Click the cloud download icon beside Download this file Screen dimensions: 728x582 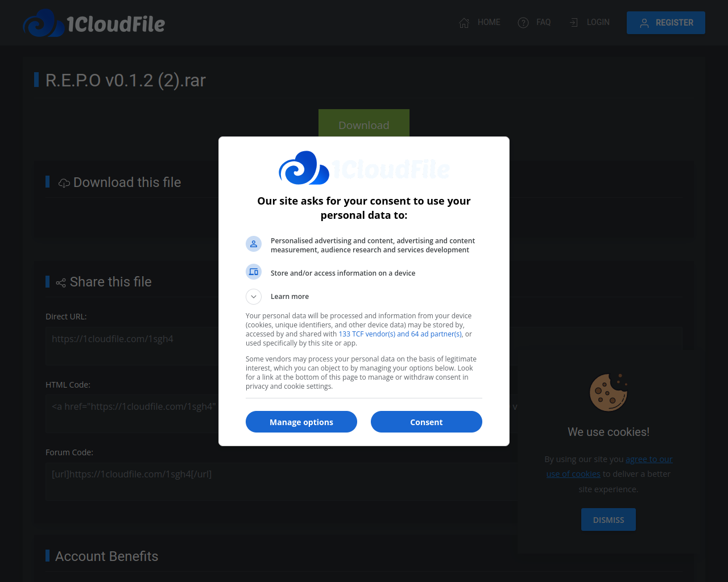pos(64,183)
